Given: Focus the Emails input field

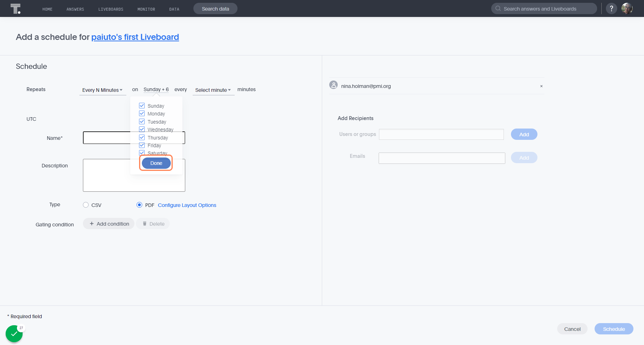Looking at the screenshot, I should click(442, 158).
